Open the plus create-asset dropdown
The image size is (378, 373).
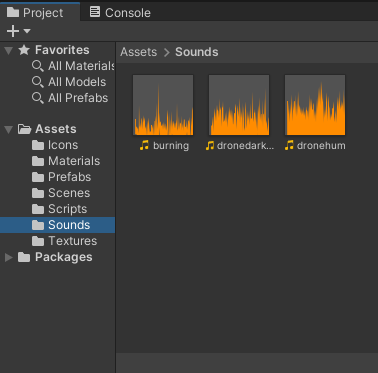(18, 31)
